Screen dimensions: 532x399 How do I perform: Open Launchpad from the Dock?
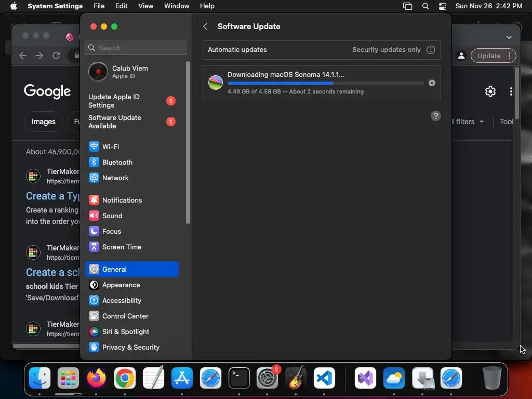click(68, 378)
